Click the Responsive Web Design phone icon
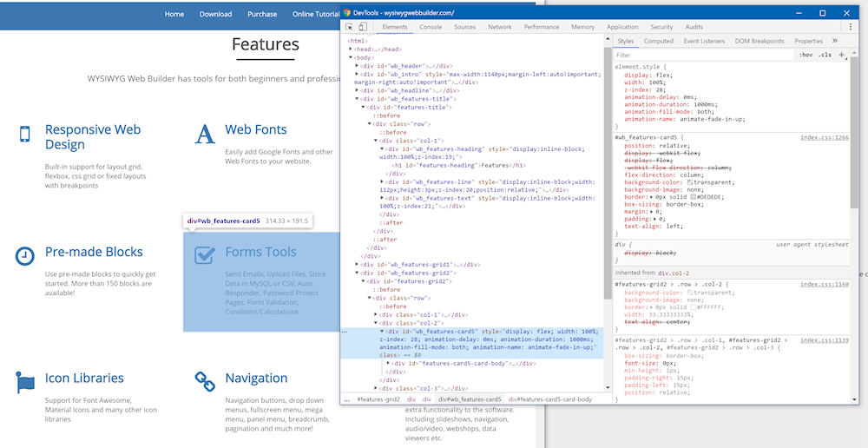The height and width of the screenshot is (448, 868). click(24, 134)
